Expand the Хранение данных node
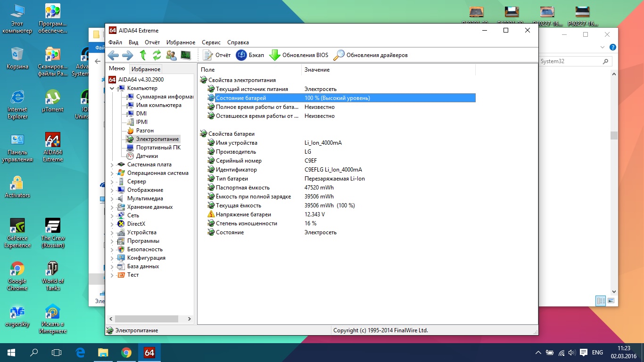The width and height of the screenshot is (644, 362). pos(112,207)
